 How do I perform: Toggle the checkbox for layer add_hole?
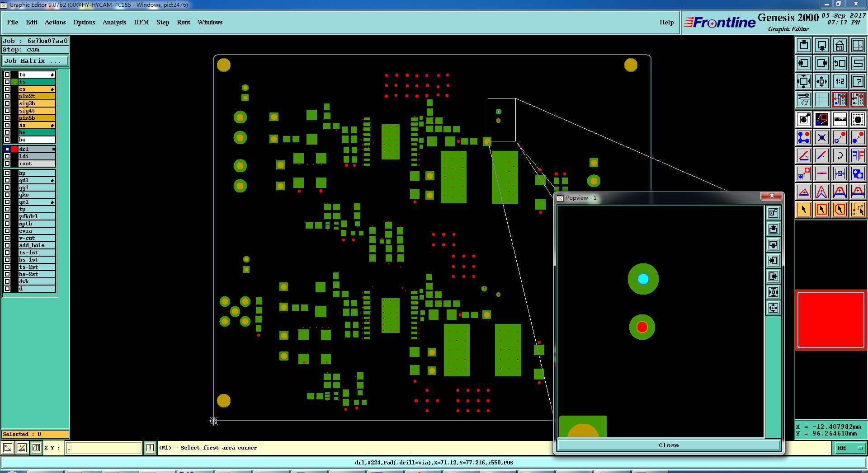pos(7,245)
